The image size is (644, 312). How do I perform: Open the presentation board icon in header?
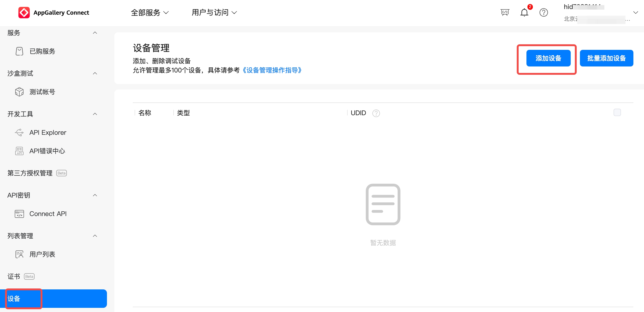coord(505,12)
